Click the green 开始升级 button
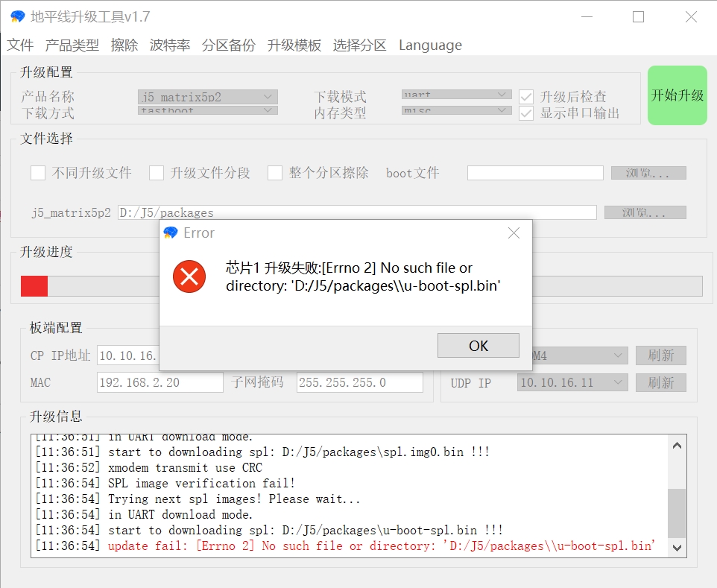Viewport: 717px width, 588px height. click(x=677, y=95)
